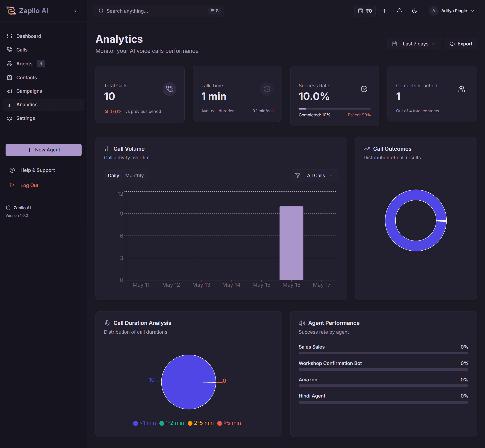Open Aditya Pingle user menu
Image resolution: width=485 pixels, height=448 pixels.
click(x=453, y=11)
